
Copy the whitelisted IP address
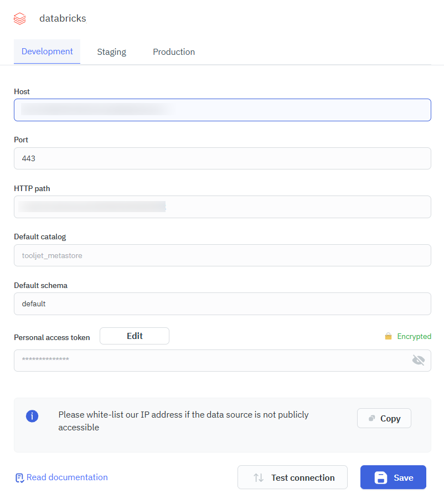point(384,418)
